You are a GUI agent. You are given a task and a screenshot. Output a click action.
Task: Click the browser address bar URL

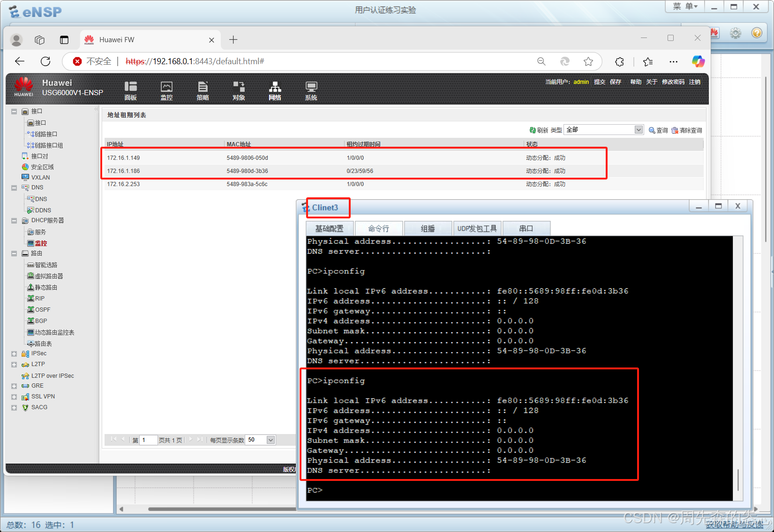tap(195, 61)
